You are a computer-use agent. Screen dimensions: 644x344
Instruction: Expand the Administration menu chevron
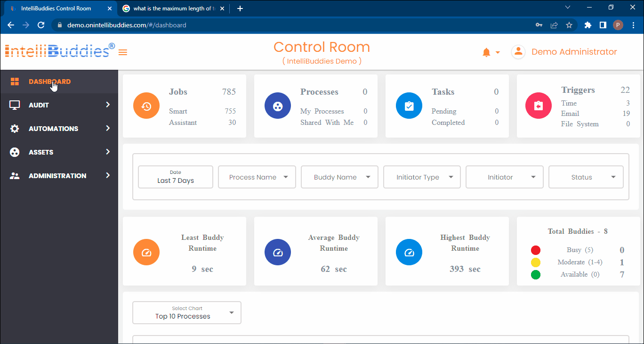[x=108, y=175]
